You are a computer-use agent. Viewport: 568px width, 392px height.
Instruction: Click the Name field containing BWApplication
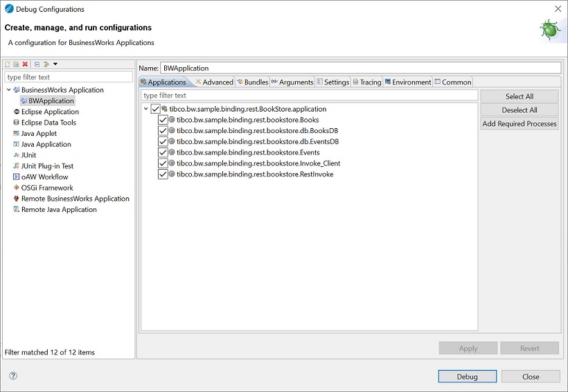click(360, 68)
